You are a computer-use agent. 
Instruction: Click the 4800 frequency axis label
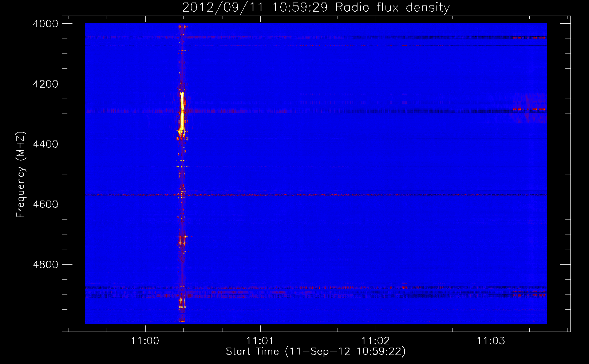tap(46, 265)
